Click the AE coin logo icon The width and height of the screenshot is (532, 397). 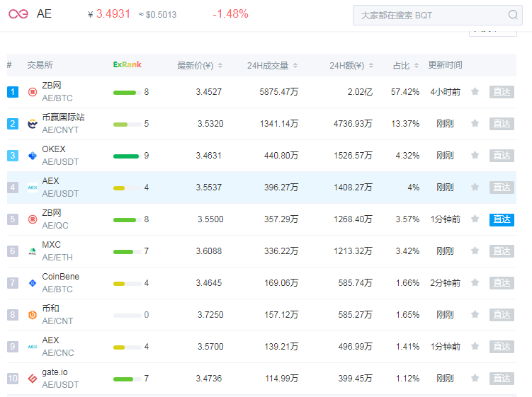point(18,14)
